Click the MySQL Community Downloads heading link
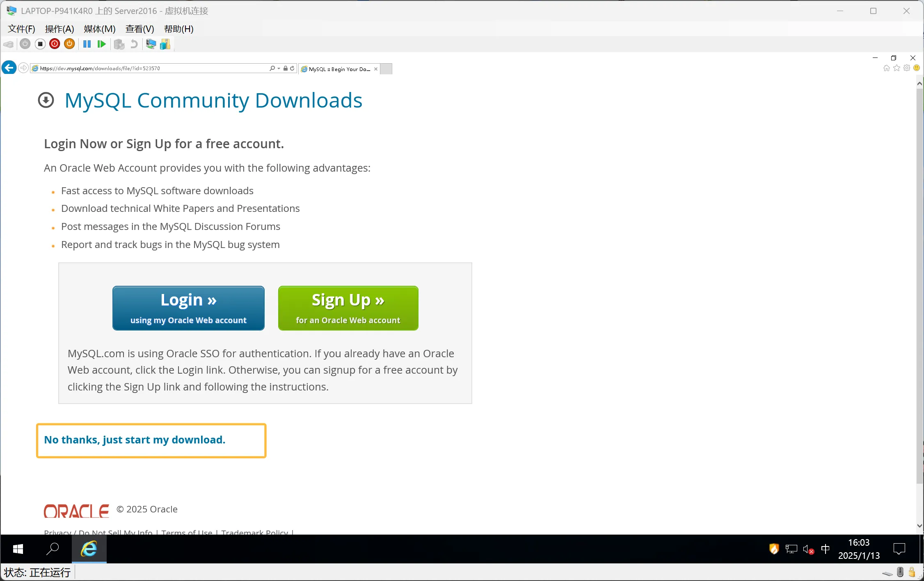This screenshot has width=924, height=581. pos(213,101)
